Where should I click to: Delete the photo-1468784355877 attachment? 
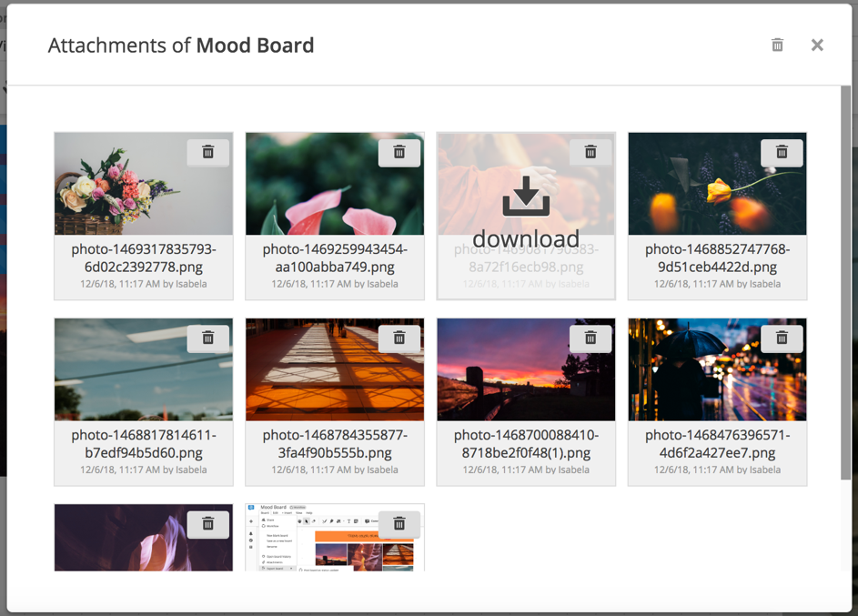(x=399, y=338)
